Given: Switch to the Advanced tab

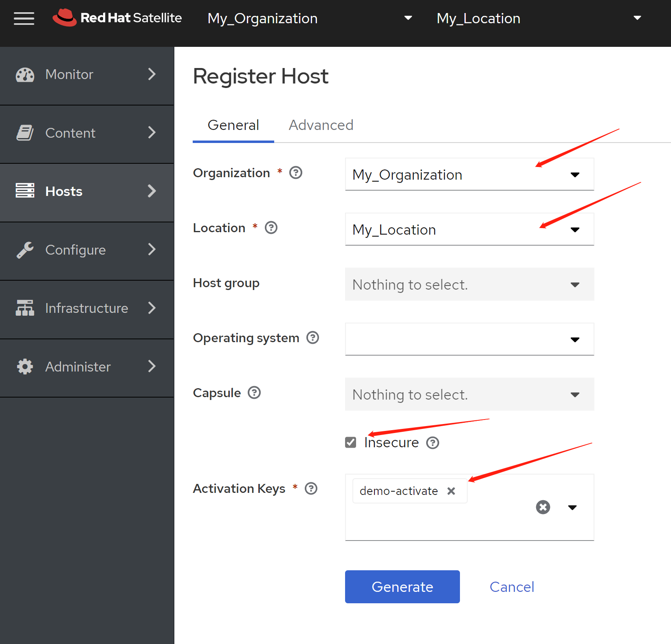Looking at the screenshot, I should 321,125.
